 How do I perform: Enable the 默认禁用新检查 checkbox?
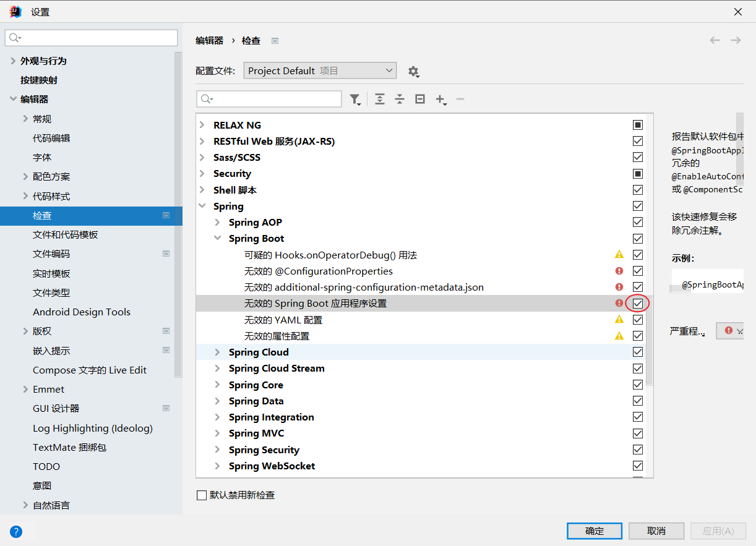point(201,495)
